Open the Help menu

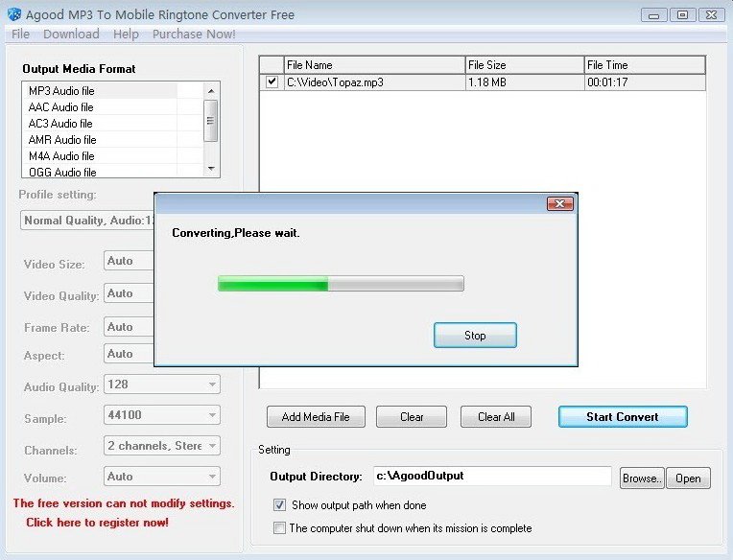[x=126, y=35]
